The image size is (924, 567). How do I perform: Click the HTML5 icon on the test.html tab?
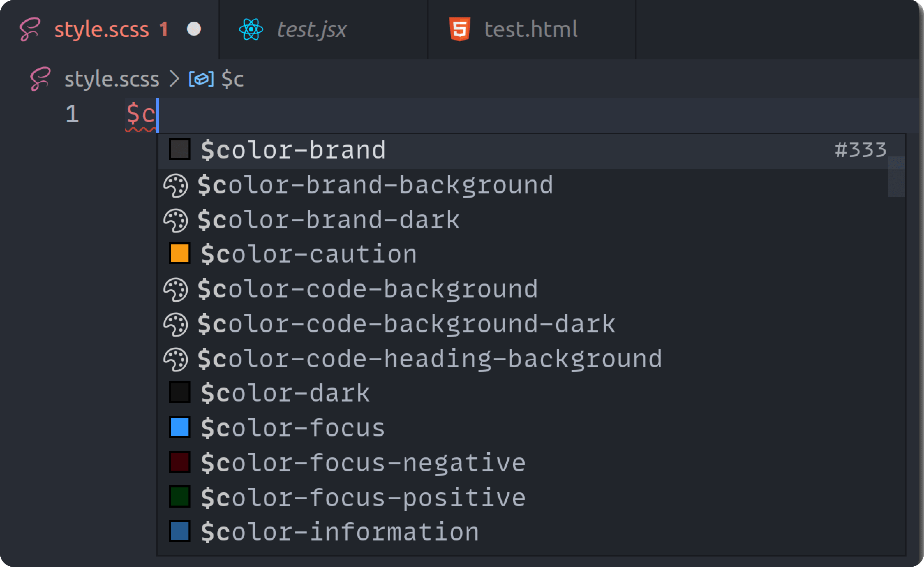[x=460, y=29]
